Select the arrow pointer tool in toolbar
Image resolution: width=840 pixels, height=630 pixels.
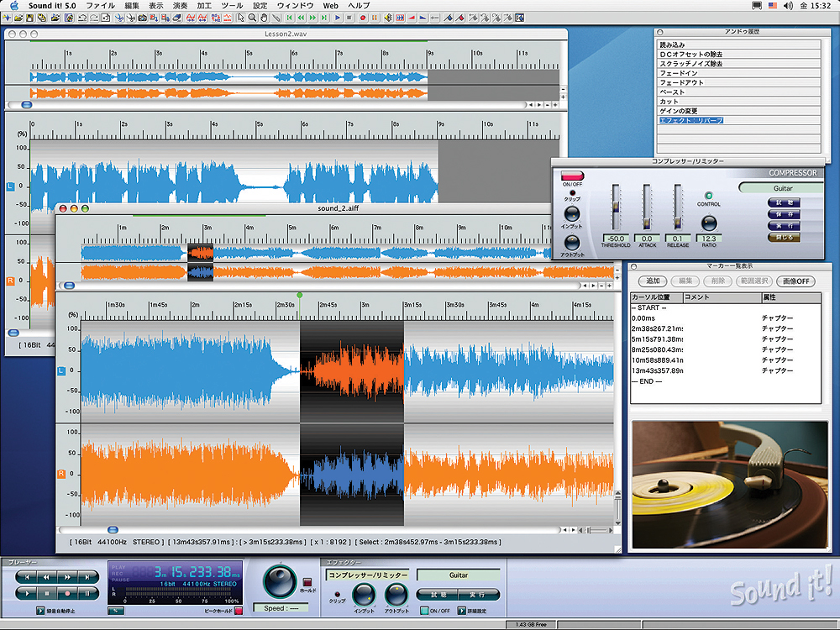click(241, 18)
